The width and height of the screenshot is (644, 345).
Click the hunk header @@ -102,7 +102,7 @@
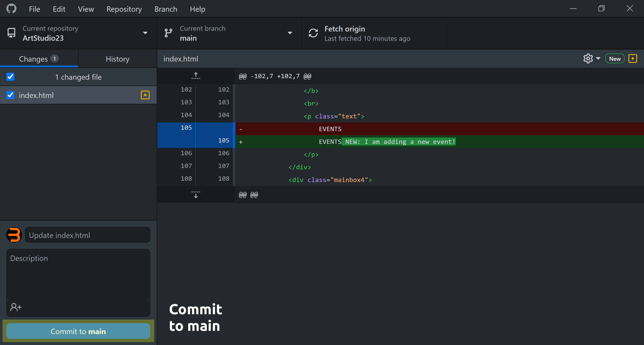(x=275, y=76)
